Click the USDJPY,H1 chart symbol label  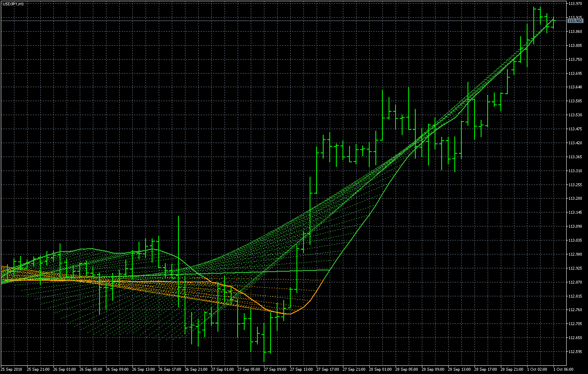13,4
